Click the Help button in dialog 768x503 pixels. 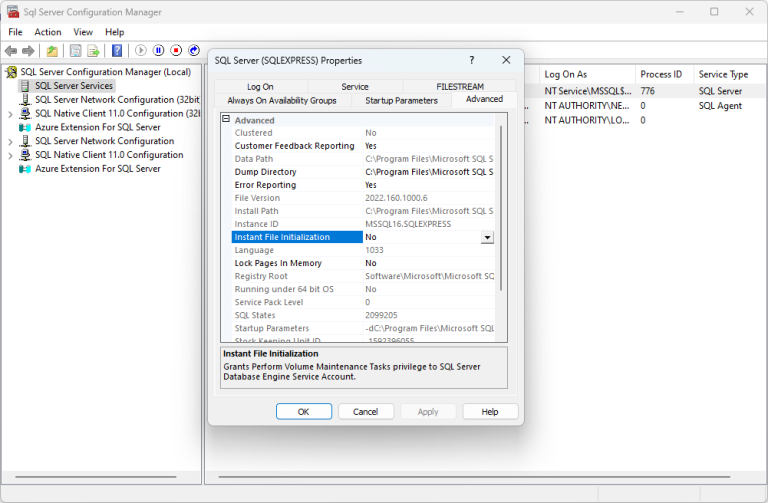(490, 411)
